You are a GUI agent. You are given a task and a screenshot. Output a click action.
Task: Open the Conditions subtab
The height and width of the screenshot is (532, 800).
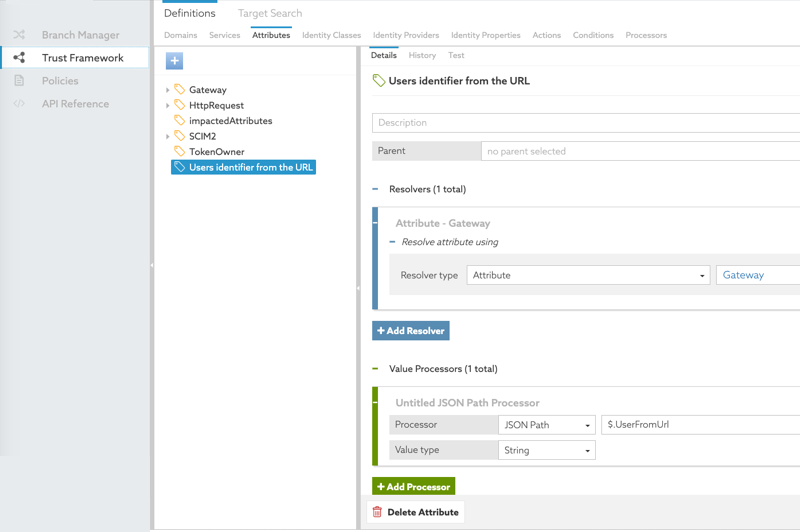pos(593,35)
